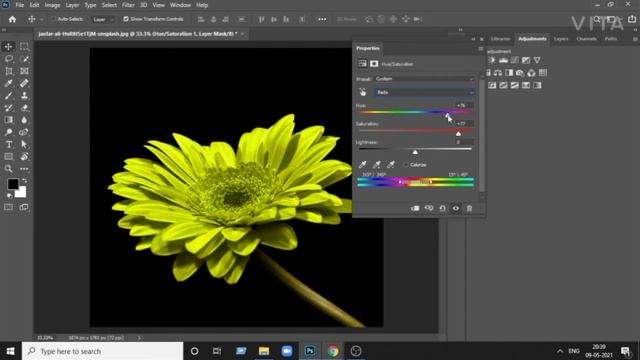Click the Lightness value input field

pyautogui.click(x=464, y=142)
